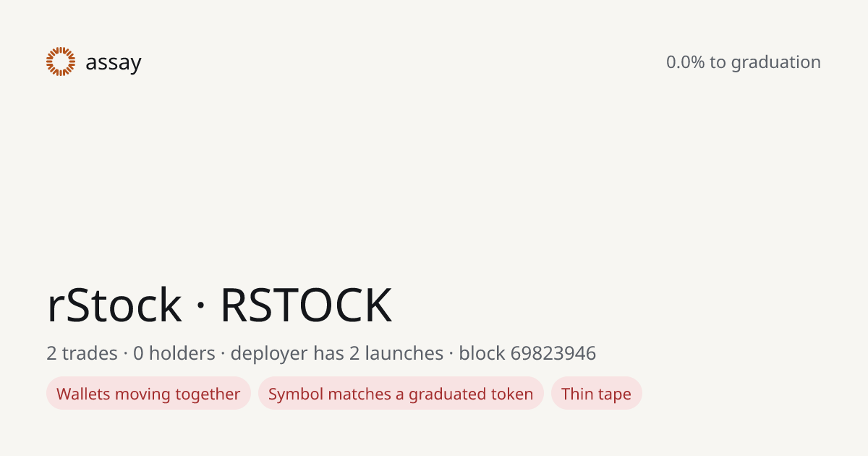Select the Thin tape warning tag
This screenshot has width=868, height=456.
coord(596,394)
